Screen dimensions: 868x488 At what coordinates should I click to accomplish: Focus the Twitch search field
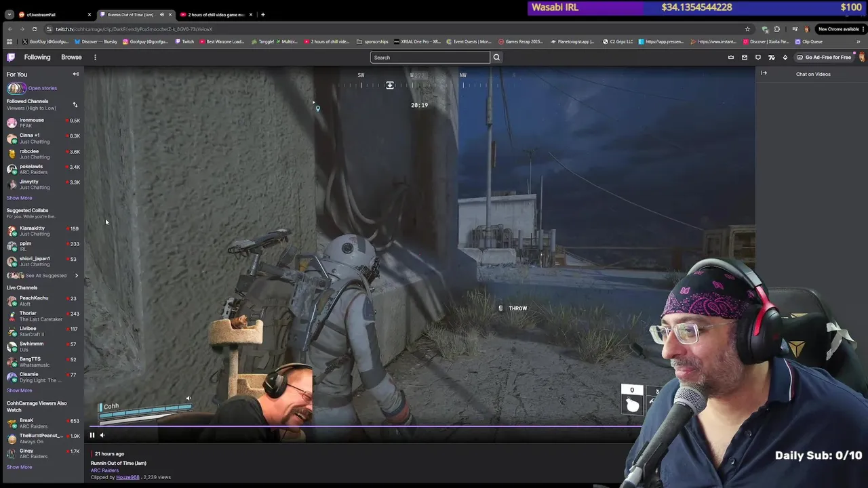pyautogui.click(x=430, y=58)
